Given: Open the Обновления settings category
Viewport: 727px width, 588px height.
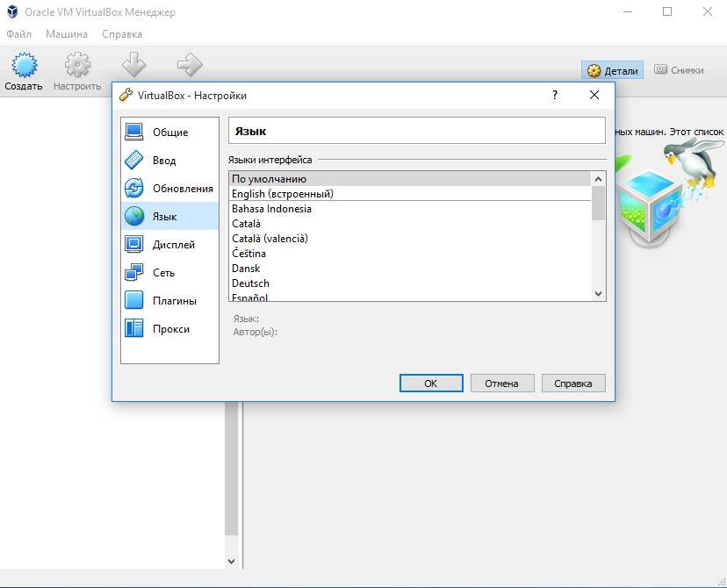Looking at the screenshot, I should 169,188.
